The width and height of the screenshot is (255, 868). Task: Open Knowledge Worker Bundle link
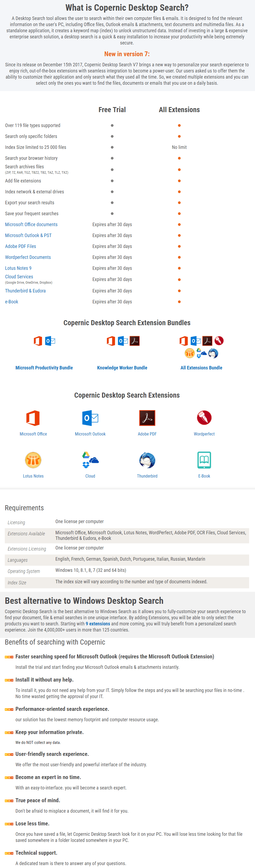click(122, 368)
